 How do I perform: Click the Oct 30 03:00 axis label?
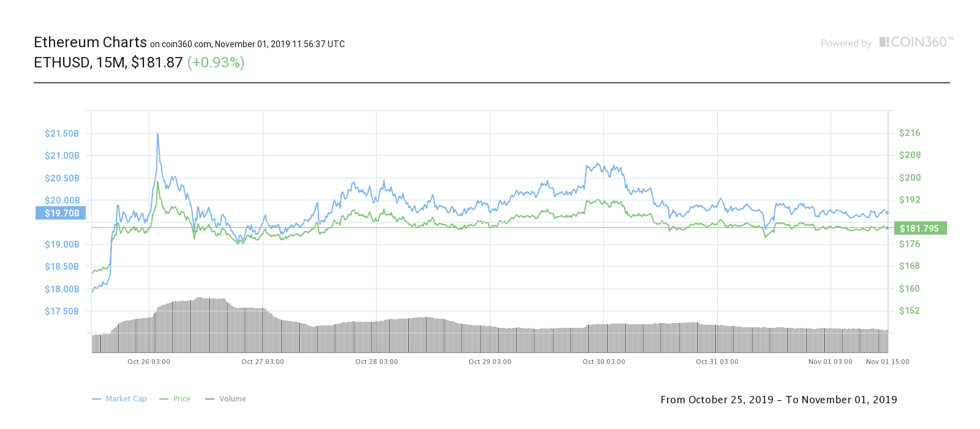pos(604,362)
